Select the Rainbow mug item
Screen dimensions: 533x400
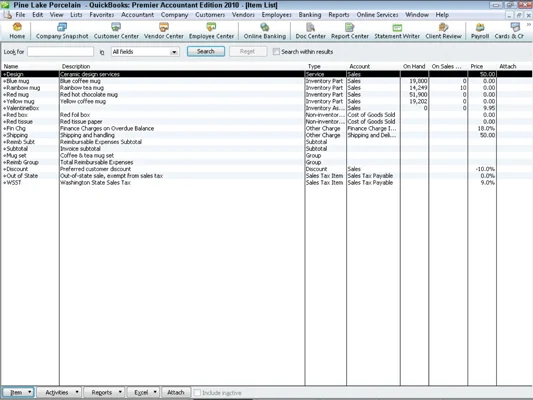[266, 88]
